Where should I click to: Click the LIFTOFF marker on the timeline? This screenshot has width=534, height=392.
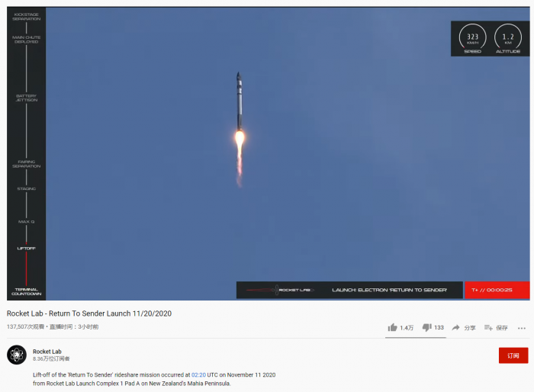26,249
